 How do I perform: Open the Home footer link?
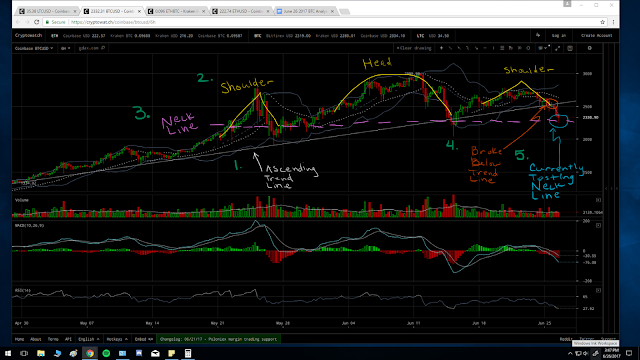click(x=19, y=339)
